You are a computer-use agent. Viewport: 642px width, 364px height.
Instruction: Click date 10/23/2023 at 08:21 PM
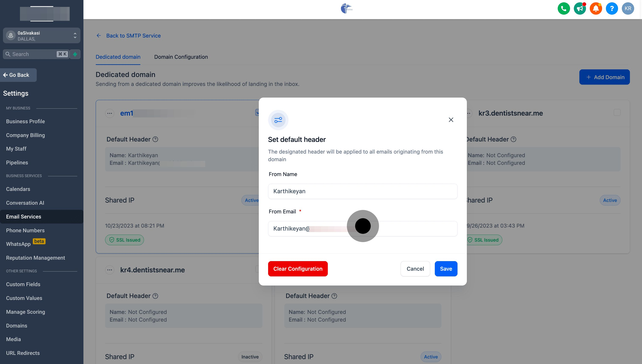[x=135, y=226]
